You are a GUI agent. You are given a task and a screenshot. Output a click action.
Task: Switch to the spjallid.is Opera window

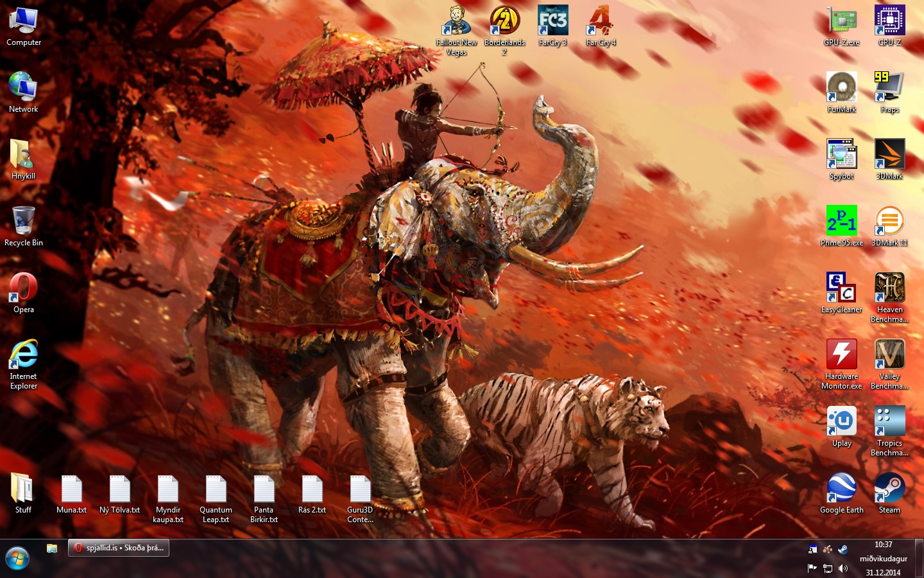[118, 548]
